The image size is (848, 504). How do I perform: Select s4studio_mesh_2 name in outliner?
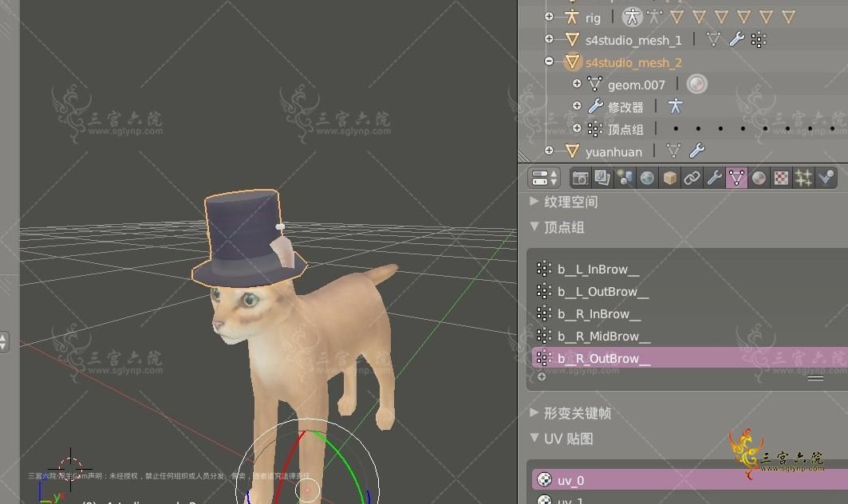click(x=633, y=63)
